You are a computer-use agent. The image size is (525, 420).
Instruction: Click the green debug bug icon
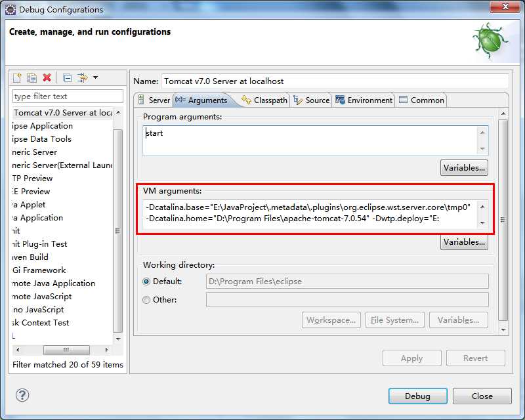[490, 41]
